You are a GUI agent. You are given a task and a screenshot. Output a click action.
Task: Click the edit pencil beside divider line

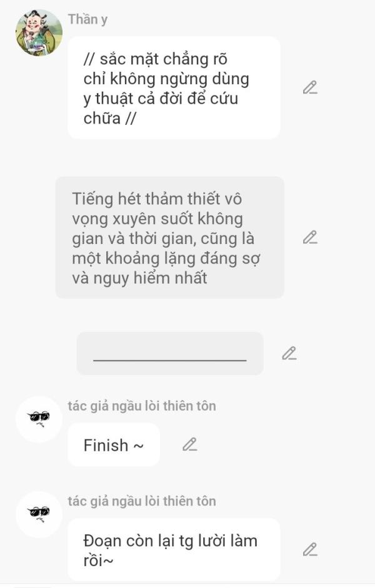[289, 353]
